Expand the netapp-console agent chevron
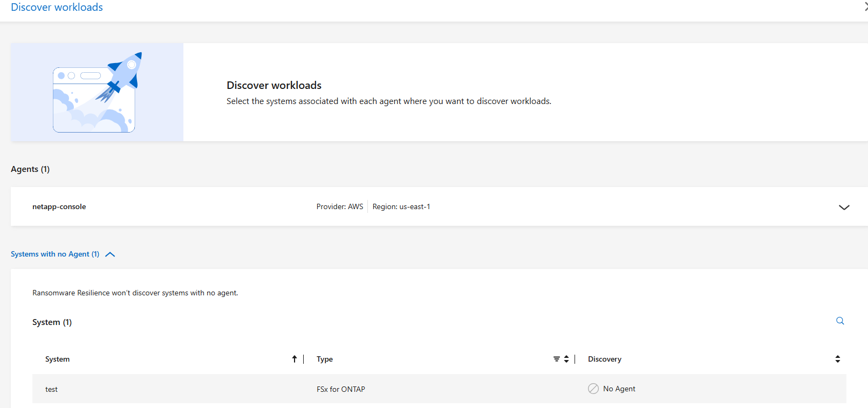Screen dimensions: 868x408 tap(844, 207)
